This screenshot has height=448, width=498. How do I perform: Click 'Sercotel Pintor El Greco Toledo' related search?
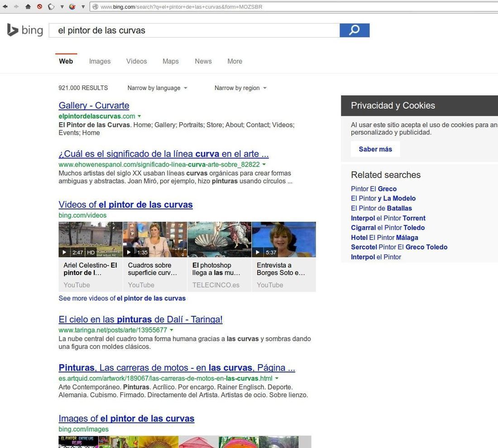pyautogui.click(x=399, y=247)
